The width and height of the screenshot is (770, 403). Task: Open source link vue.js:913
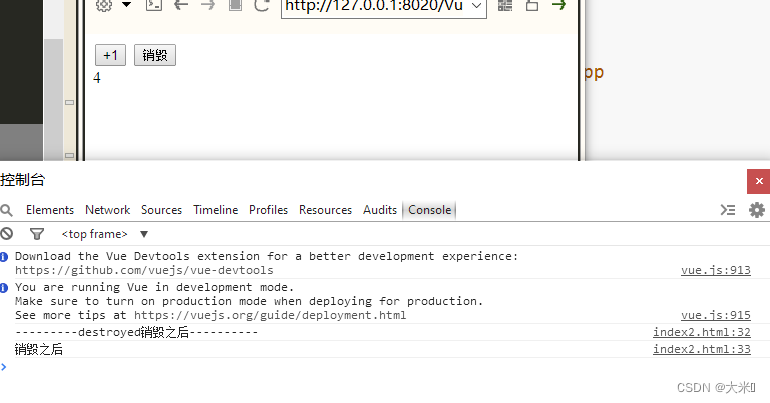click(x=715, y=270)
